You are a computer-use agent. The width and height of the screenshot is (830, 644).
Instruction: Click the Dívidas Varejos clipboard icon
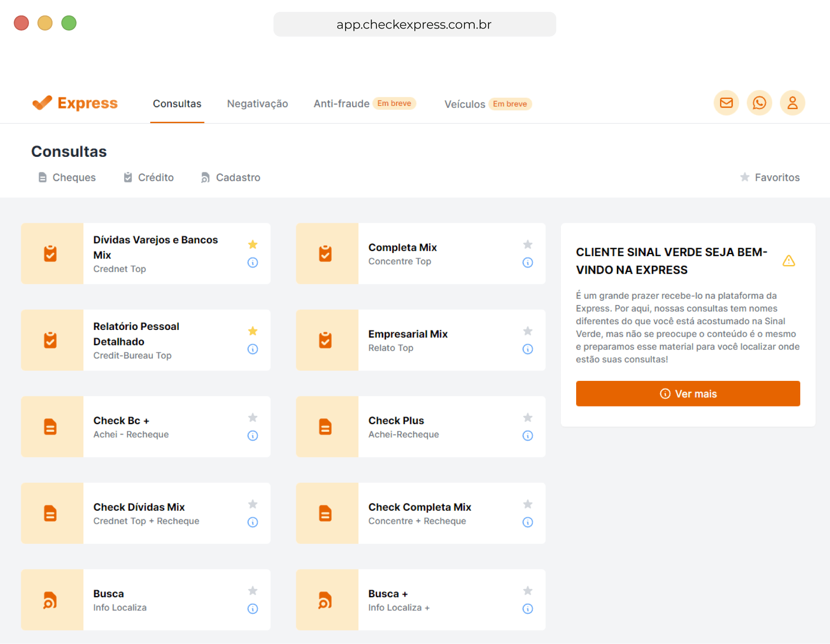(50, 253)
